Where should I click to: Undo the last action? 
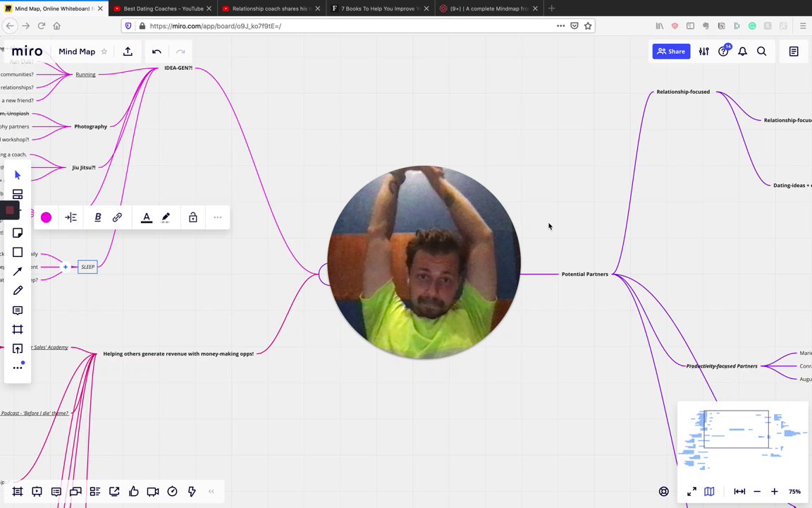[x=156, y=52]
